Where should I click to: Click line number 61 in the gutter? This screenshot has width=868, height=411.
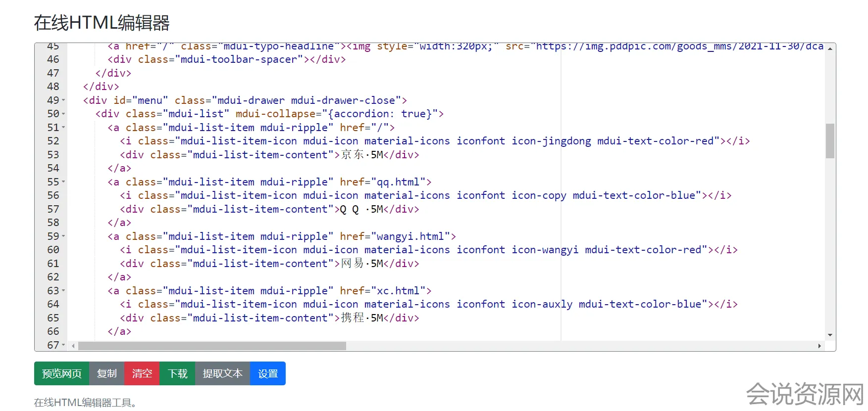coord(53,264)
